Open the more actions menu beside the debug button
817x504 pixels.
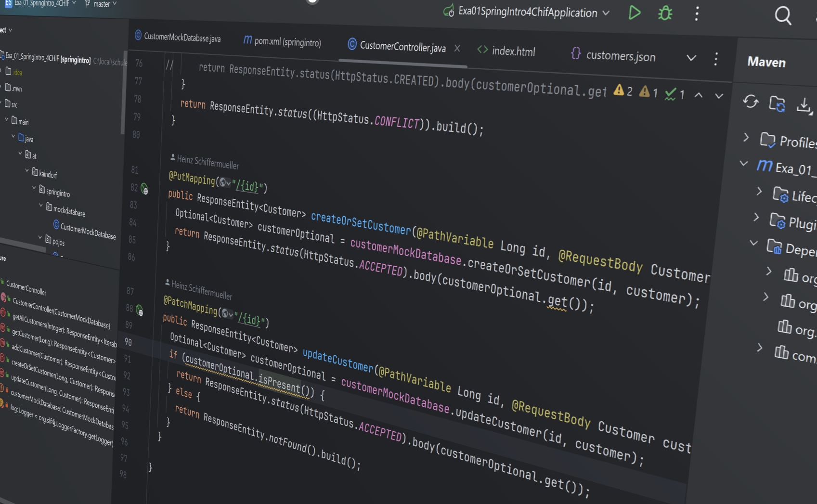[x=697, y=13]
